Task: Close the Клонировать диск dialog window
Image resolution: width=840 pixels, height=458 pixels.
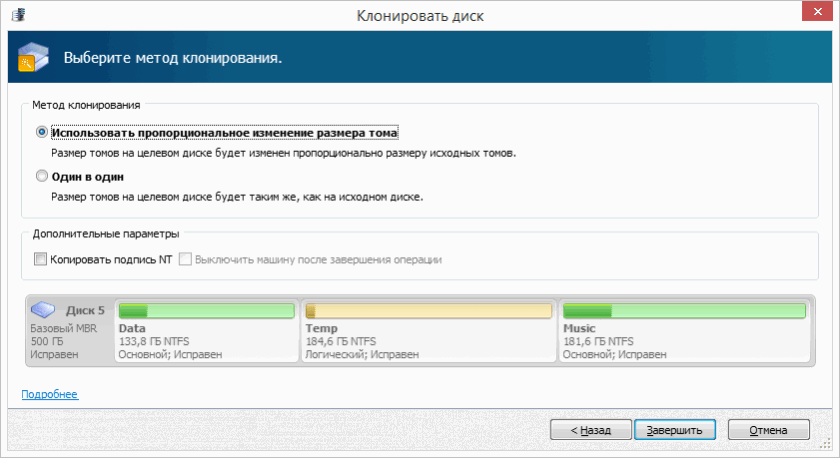Action: [817, 11]
